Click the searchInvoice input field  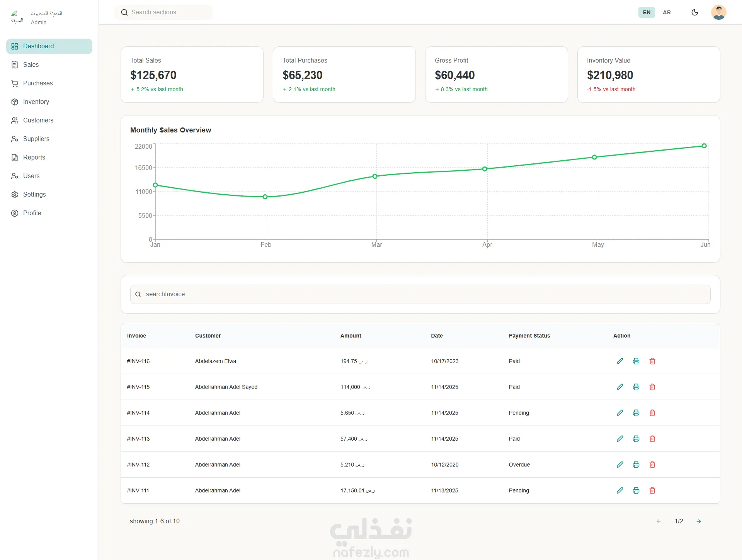tap(420, 294)
